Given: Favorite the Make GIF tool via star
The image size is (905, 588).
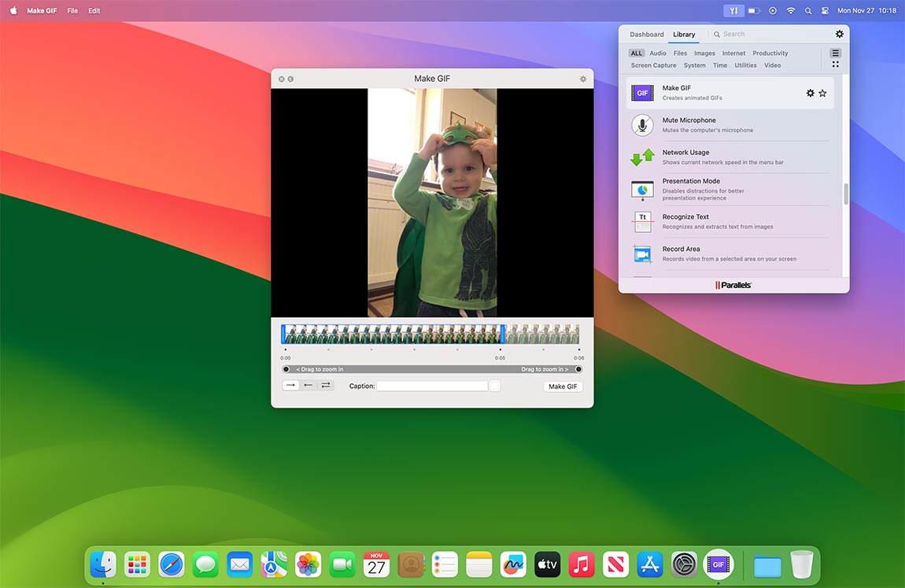Looking at the screenshot, I should 822,93.
